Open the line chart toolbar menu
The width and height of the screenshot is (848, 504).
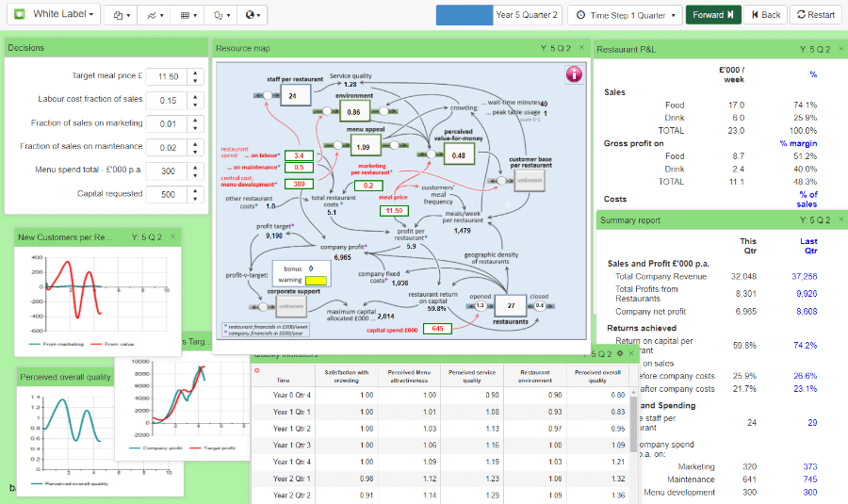click(x=153, y=15)
